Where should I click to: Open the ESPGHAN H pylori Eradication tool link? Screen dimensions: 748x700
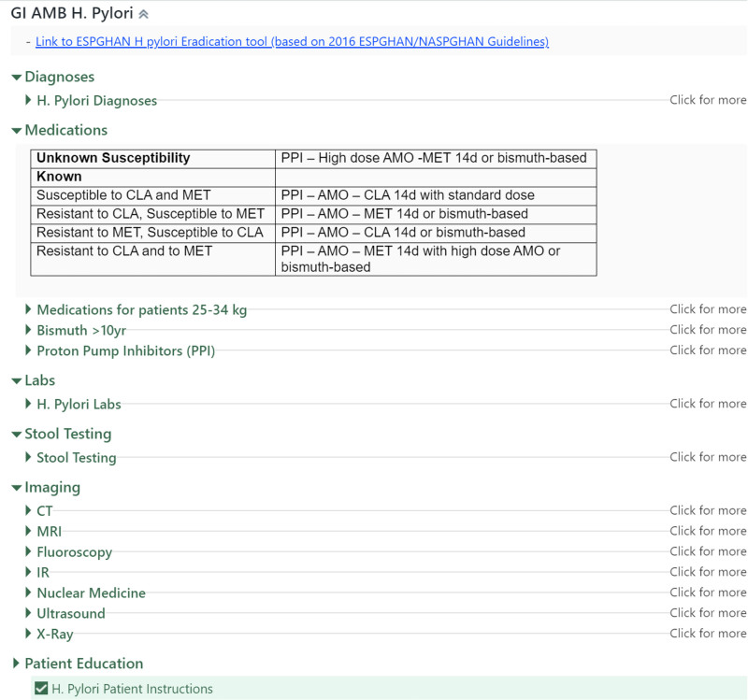pyautogui.click(x=292, y=41)
